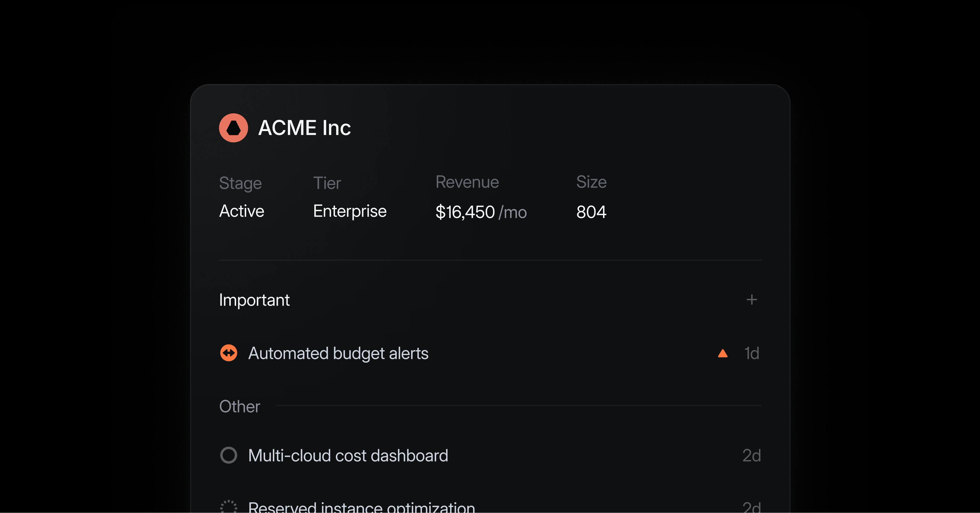Click the $16,450 revenue value
This screenshot has height=513, width=980.
465,212
